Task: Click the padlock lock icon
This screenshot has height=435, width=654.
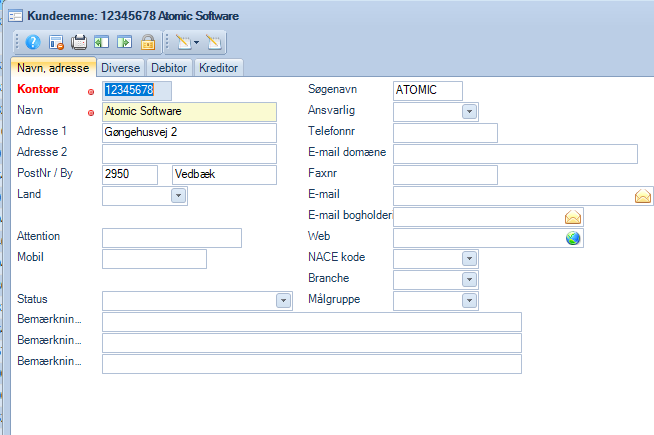Action: pyautogui.click(x=148, y=42)
